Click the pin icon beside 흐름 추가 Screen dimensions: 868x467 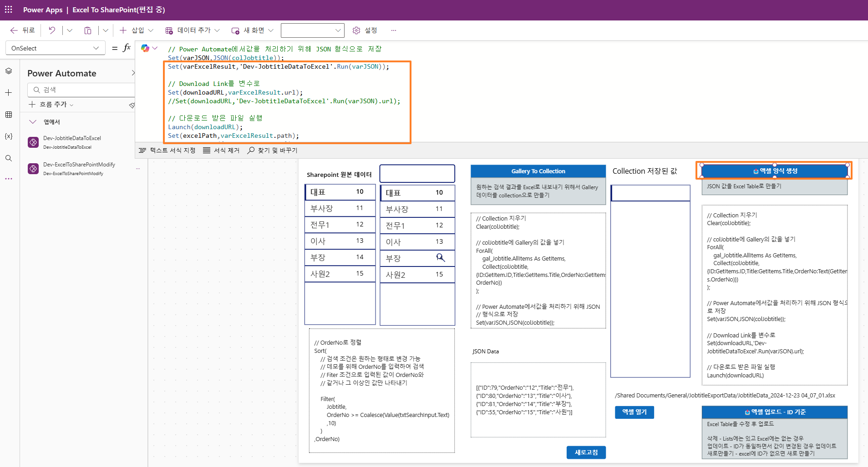point(132,105)
